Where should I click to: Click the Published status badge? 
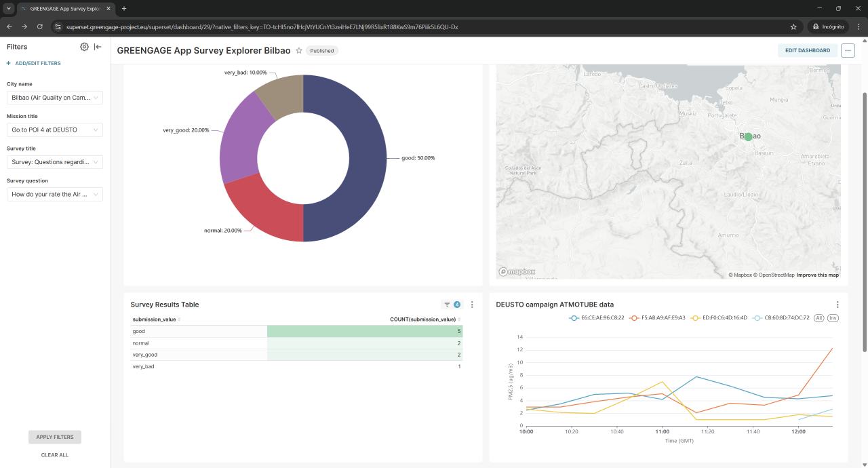click(322, 51)
